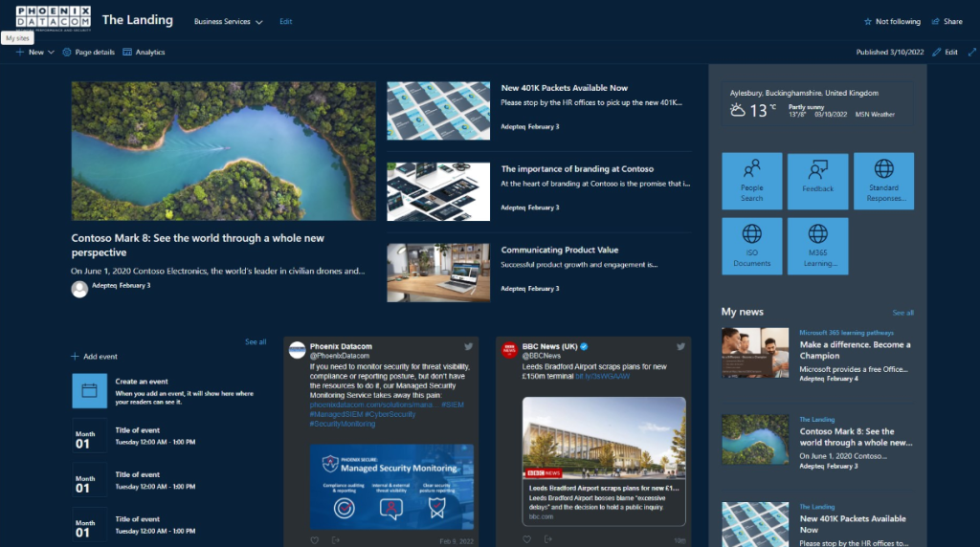The height and width of the screenshot is (547, 980).
Task: Click Twitter bird icon on BBC News tweet
Action: pos(680,346)
